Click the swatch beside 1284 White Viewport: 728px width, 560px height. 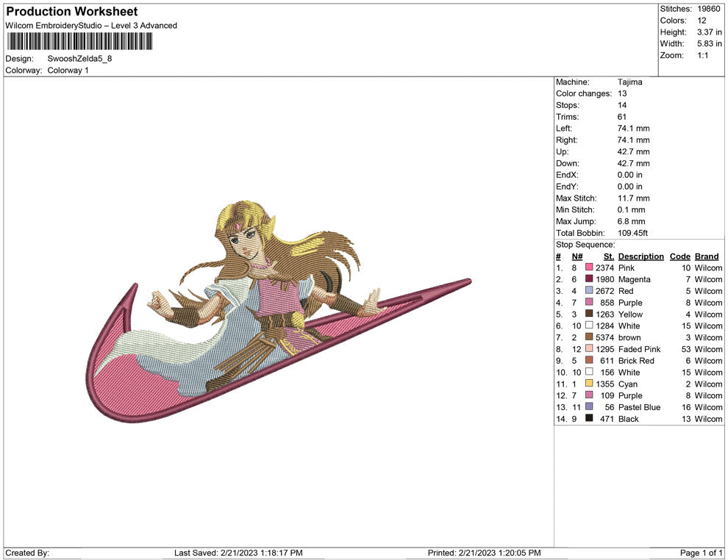tap(589, 326)
